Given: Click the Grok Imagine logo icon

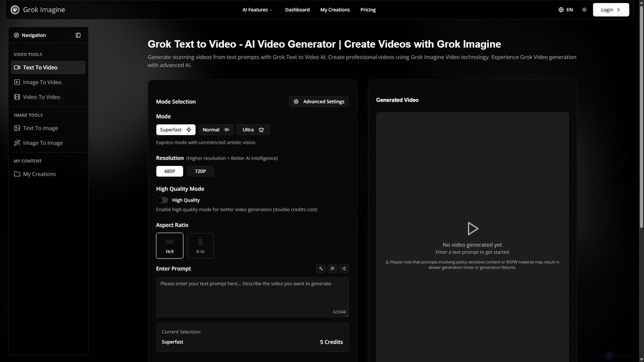Looking at the screenshot, I should [15, 10].
